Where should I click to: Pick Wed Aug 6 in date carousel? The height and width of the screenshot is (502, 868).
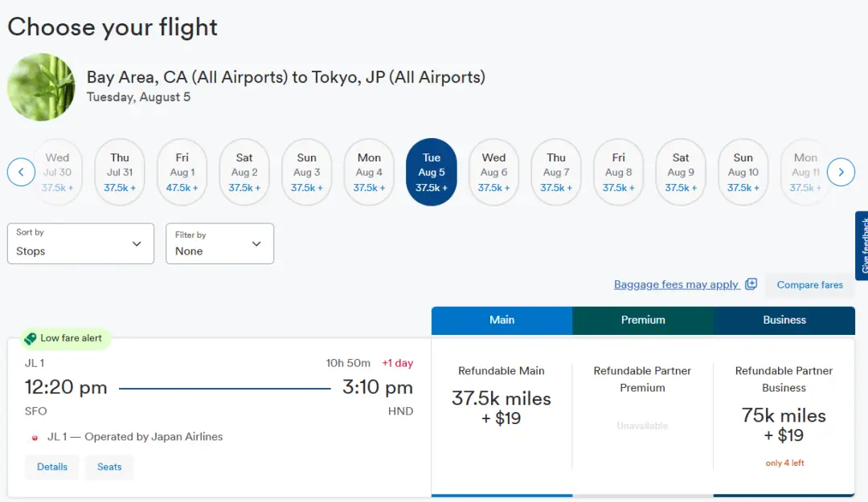point(493,172)
